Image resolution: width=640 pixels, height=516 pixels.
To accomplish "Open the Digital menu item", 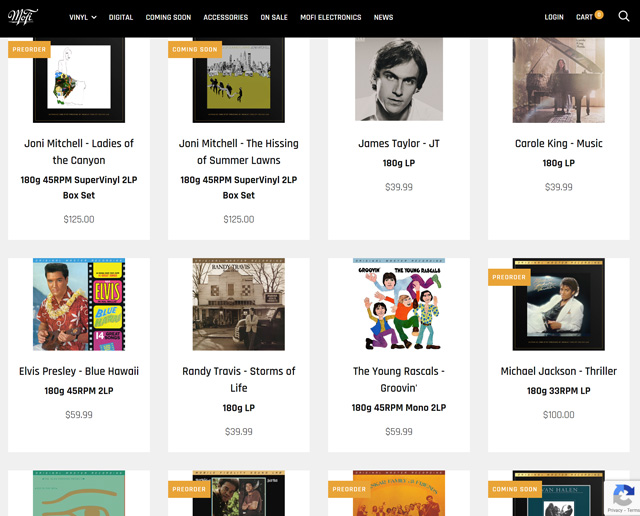I will [x=121, y=17].
